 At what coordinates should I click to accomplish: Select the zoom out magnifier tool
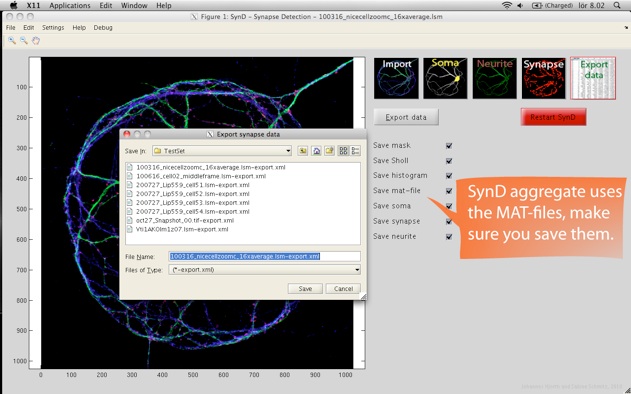click(24, 41)
